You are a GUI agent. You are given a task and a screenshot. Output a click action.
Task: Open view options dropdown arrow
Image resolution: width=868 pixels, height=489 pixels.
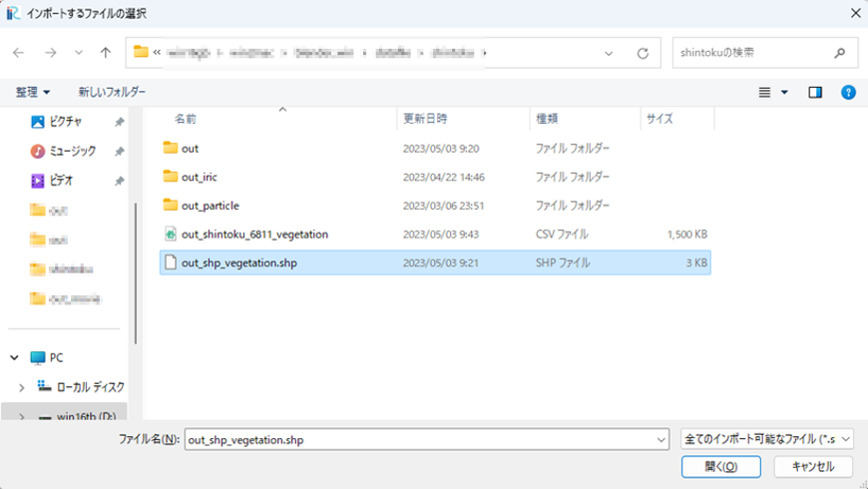pos(784,93)
